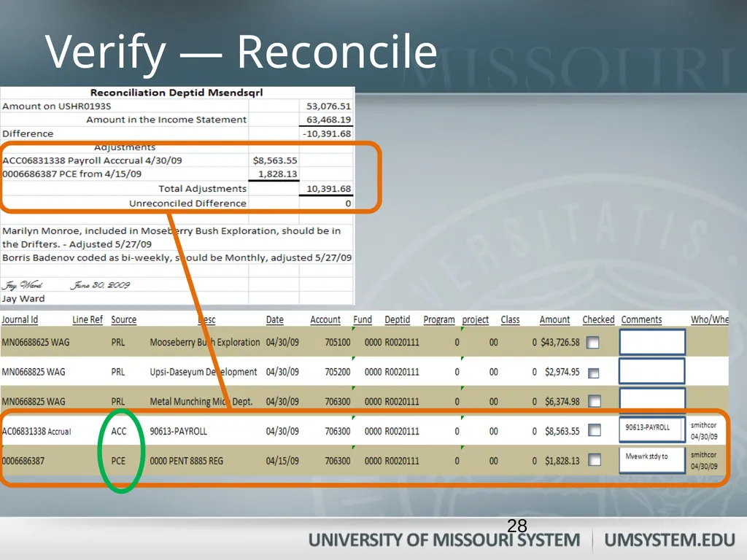Click the UMSYSTEM.EDU footer text
Image resolution: width=747 pixels, height=560 pixels.
point(670,540)
